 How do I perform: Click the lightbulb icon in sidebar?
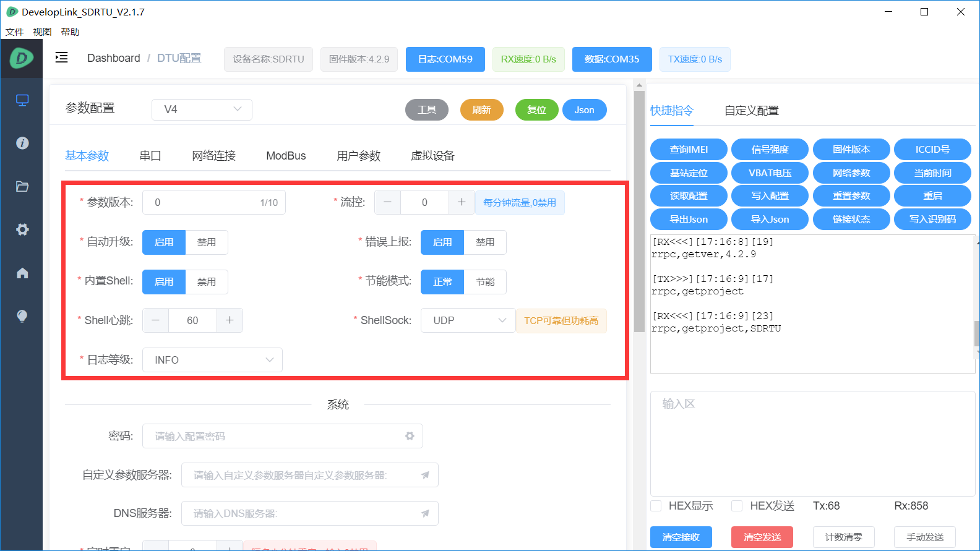click(22, 317)
